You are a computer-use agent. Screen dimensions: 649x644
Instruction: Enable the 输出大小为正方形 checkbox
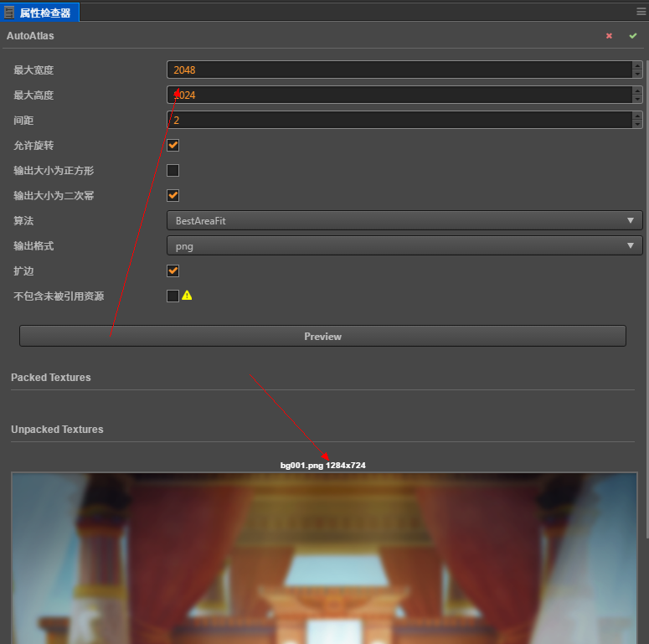click(173, 171)
